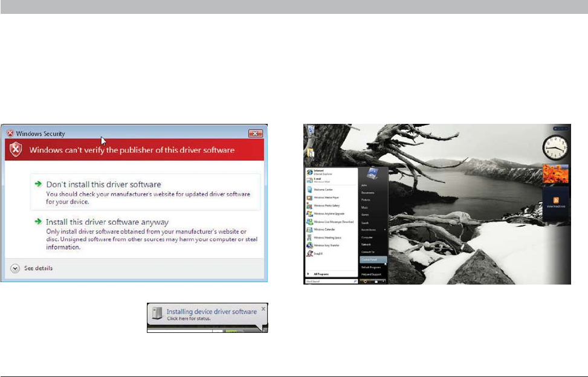Click green arrow beside Install anyway
The width and height of the screenshot is (588, 377).
point(38,222)
